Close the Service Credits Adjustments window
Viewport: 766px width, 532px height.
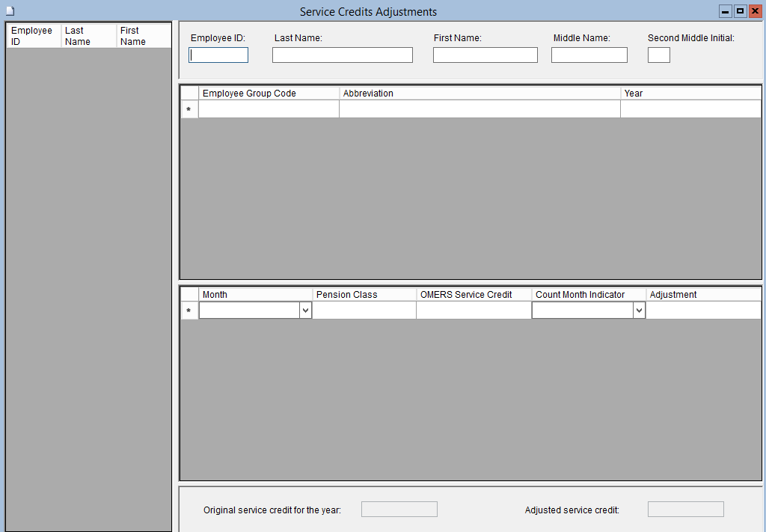click(x=755, y=11)
